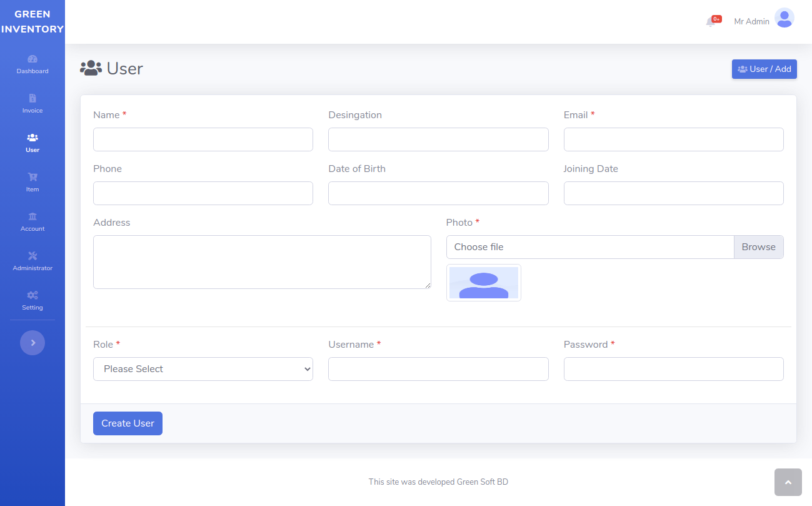Click the user photo preview thumbnail
The height and width of the screenshot is (506, 812).
pos(484,283)
